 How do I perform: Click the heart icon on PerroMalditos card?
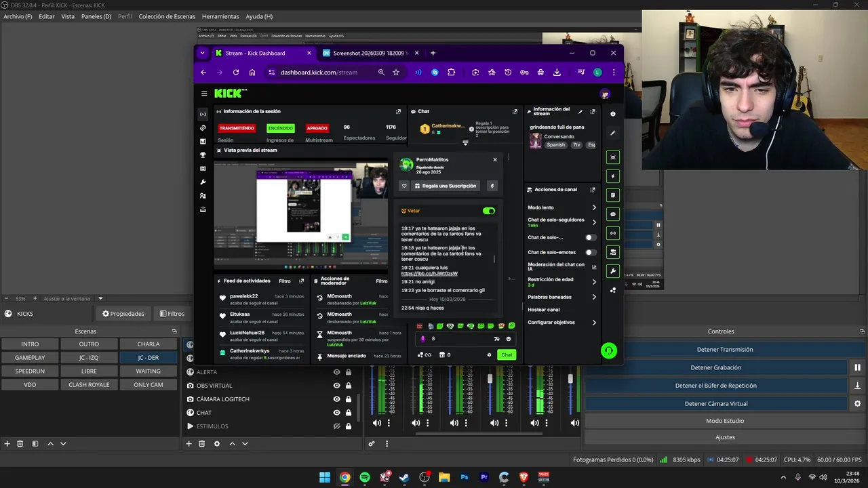(404, 186)
